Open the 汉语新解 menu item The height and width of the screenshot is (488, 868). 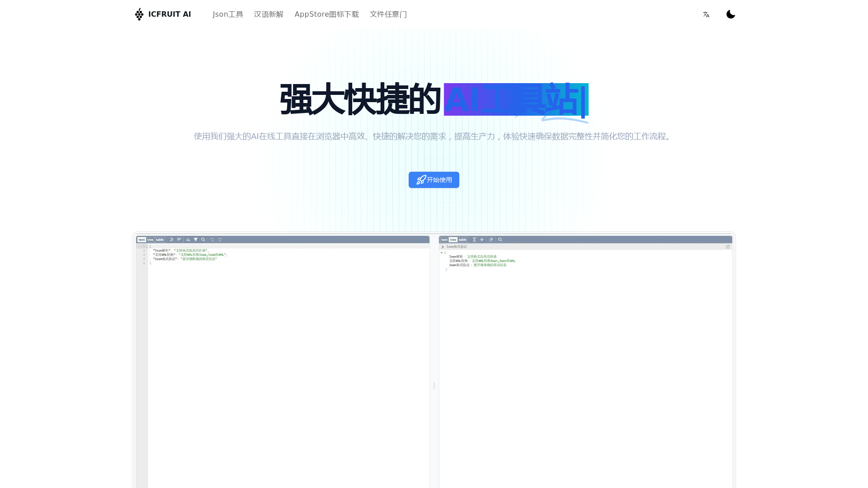[269, 14]
